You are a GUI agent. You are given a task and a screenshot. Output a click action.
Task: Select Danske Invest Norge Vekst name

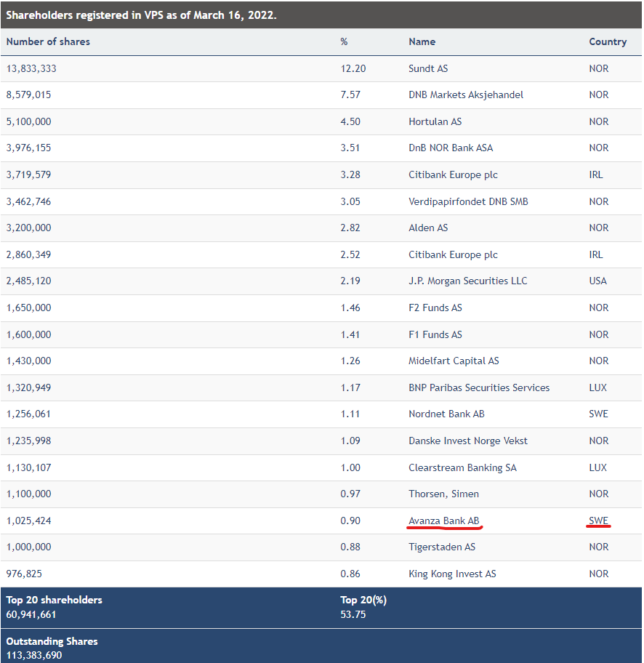click(467, 441)
